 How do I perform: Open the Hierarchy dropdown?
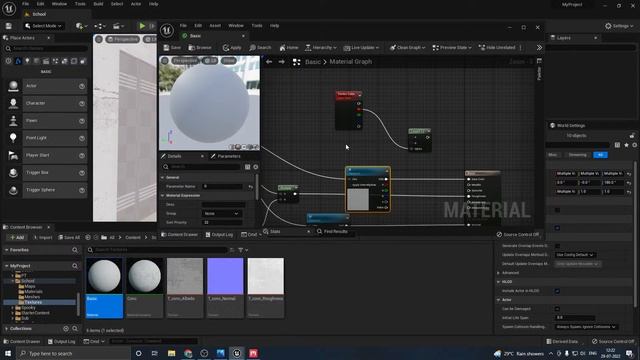click(321, 48)
